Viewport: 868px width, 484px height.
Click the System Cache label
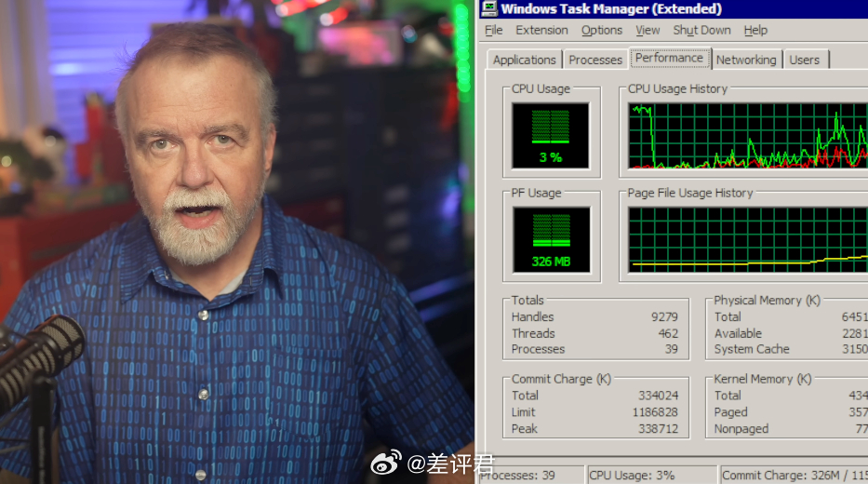point(752,349)
